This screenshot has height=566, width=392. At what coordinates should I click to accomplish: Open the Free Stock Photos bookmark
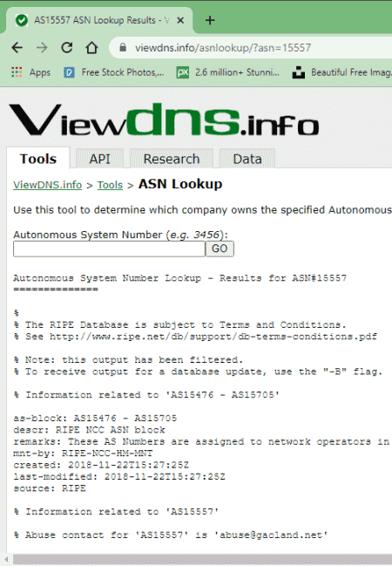(x=113, y=72)
